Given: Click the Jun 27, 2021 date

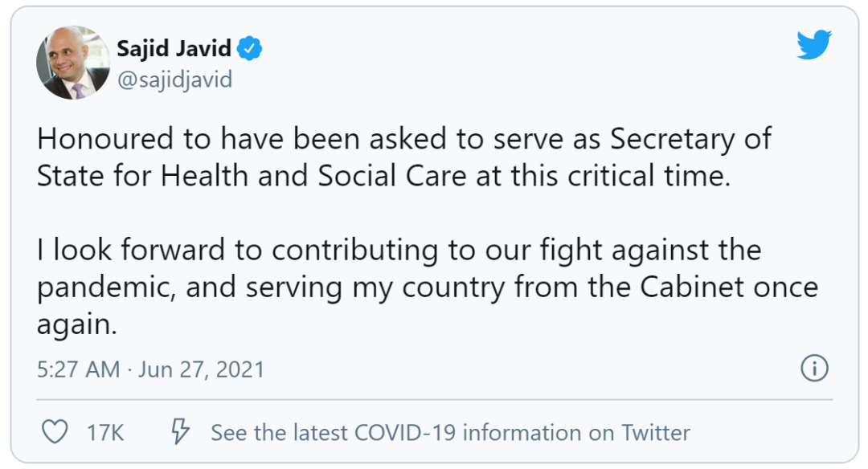Looking at the screenshot, I should point(201,369).
